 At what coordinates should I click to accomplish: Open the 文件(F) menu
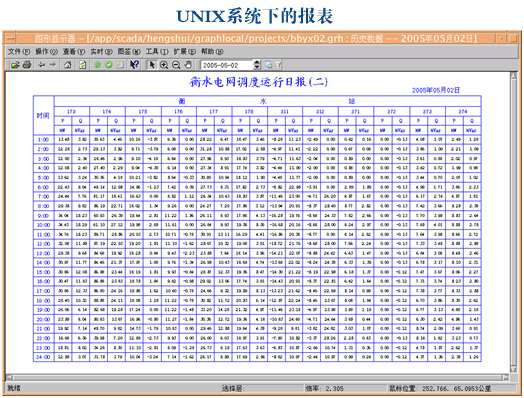(x=19, y=51)
